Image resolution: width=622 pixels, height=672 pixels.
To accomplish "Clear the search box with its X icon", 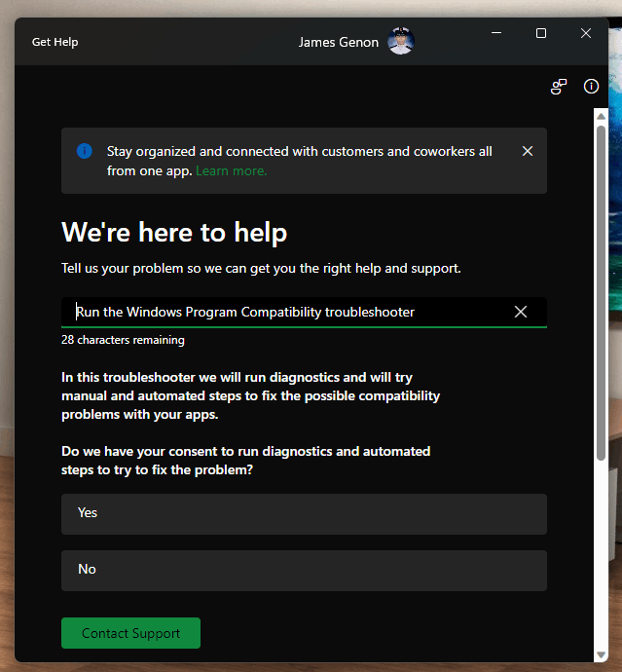I will point(521,312).
